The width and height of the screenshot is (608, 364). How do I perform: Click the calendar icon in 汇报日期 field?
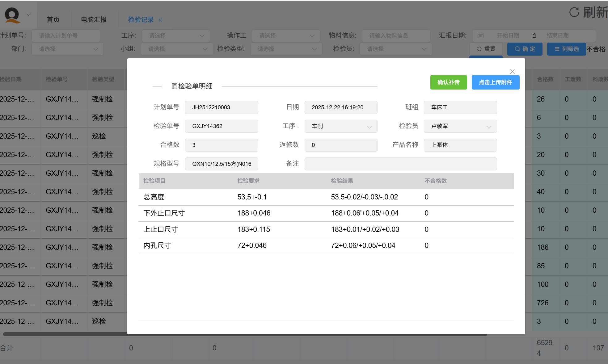tap(480, 36)
